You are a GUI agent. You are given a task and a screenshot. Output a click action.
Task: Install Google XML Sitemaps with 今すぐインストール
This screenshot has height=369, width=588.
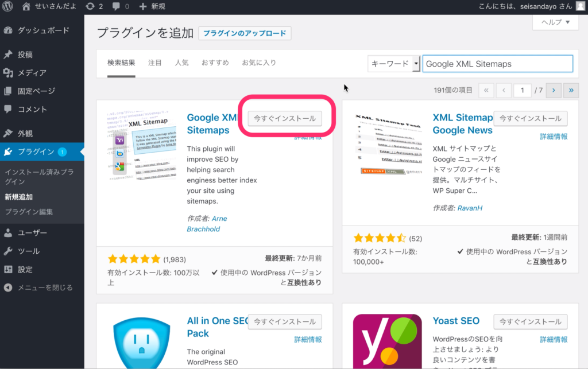(x=285, y=118)
